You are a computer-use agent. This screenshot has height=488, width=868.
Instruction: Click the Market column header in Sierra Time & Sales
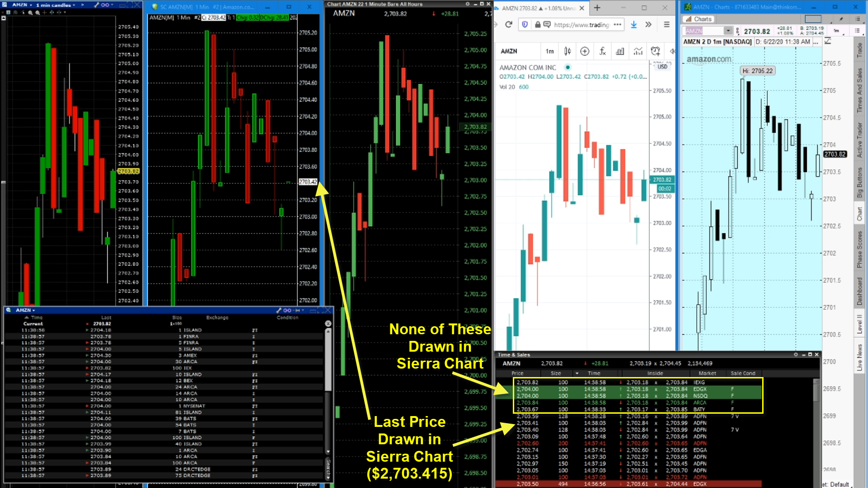click(707, 373)
